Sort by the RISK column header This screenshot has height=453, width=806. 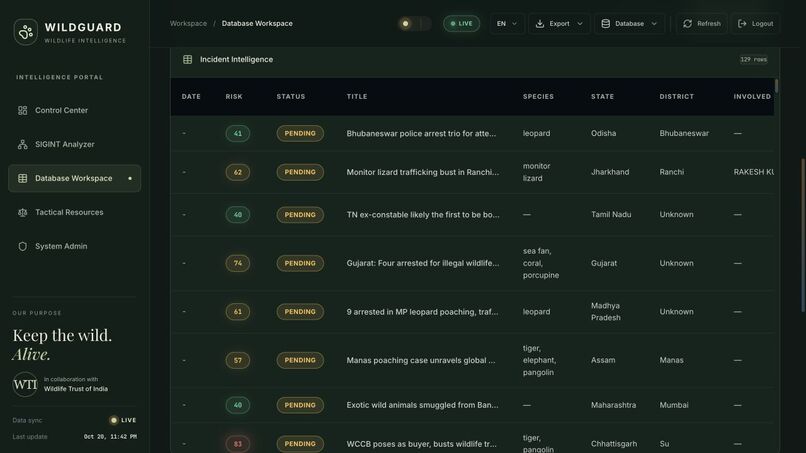click(x=234, y=97)
